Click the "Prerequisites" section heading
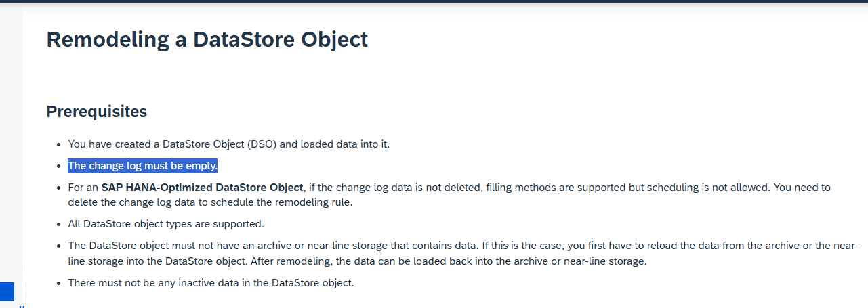 click(96, 112)
